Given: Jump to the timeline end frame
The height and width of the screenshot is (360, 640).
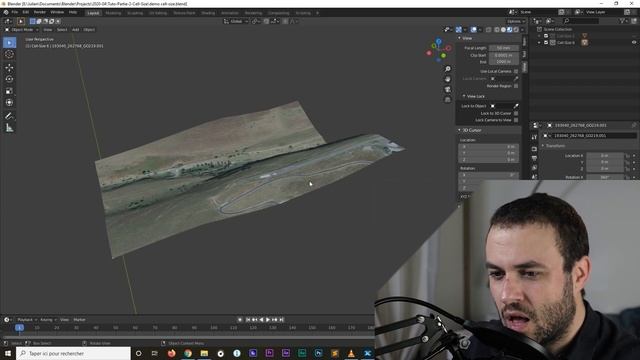Looking at the screenshot, I should coord(281,320).
